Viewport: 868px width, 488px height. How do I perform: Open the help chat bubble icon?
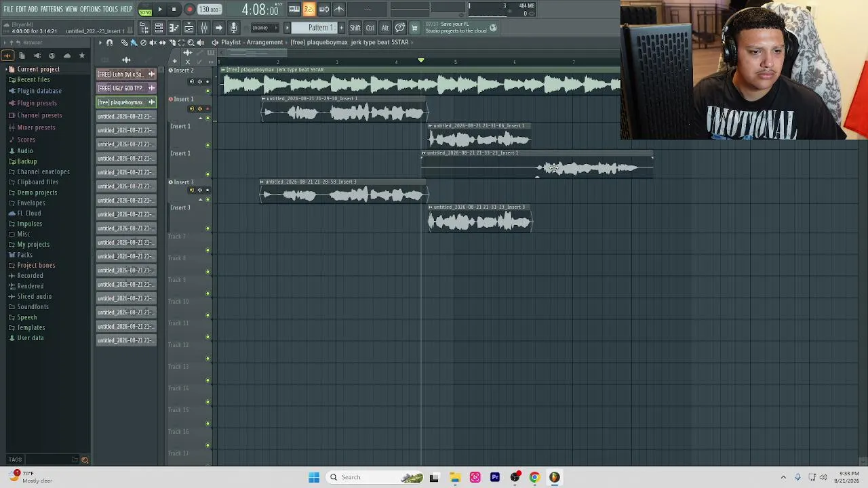click(x=399, y=28)
